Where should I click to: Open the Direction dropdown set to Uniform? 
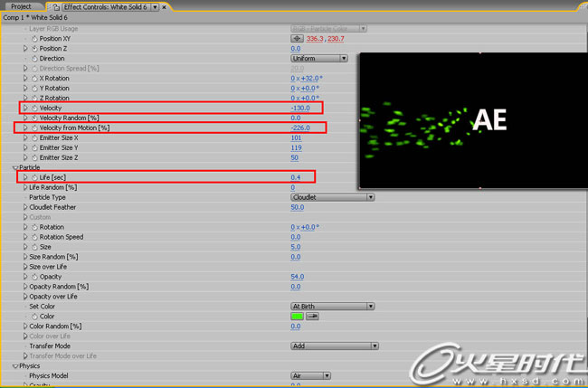click(318, 59)
